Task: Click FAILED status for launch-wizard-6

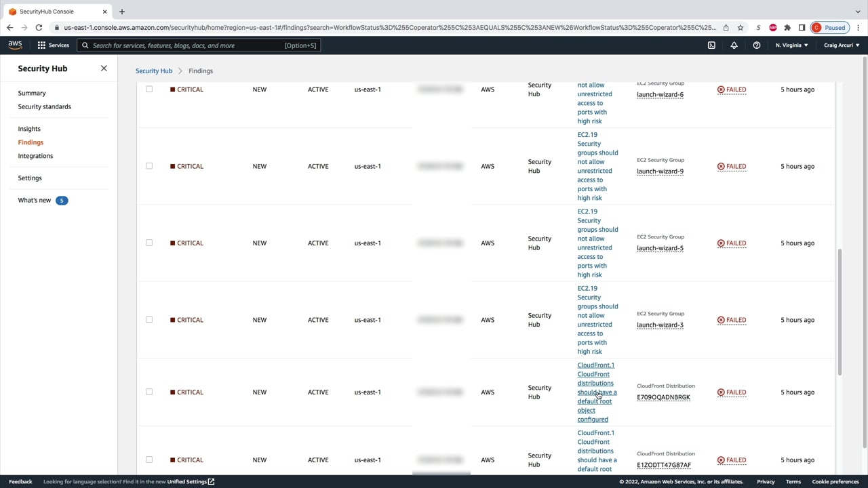Action: [732, 89]
